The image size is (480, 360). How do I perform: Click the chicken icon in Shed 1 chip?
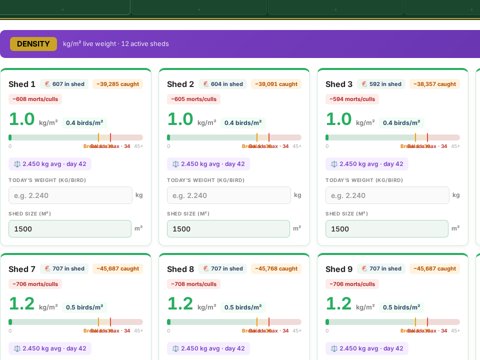point(47,84)
